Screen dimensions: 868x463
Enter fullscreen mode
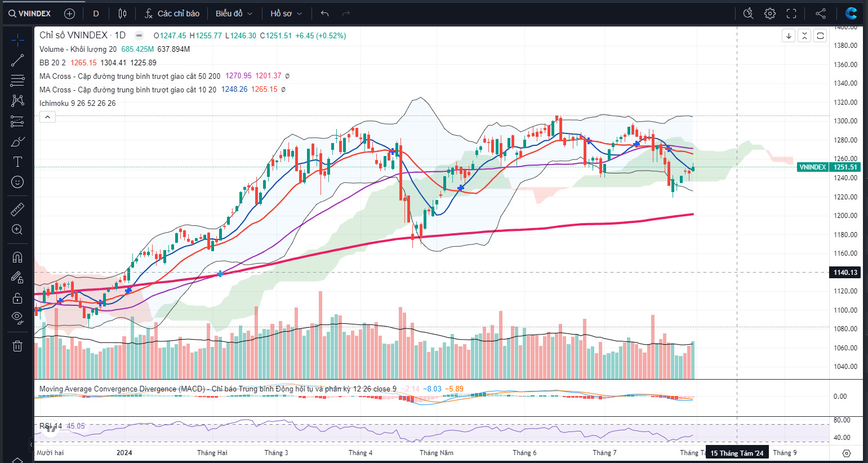coord(791,14)
